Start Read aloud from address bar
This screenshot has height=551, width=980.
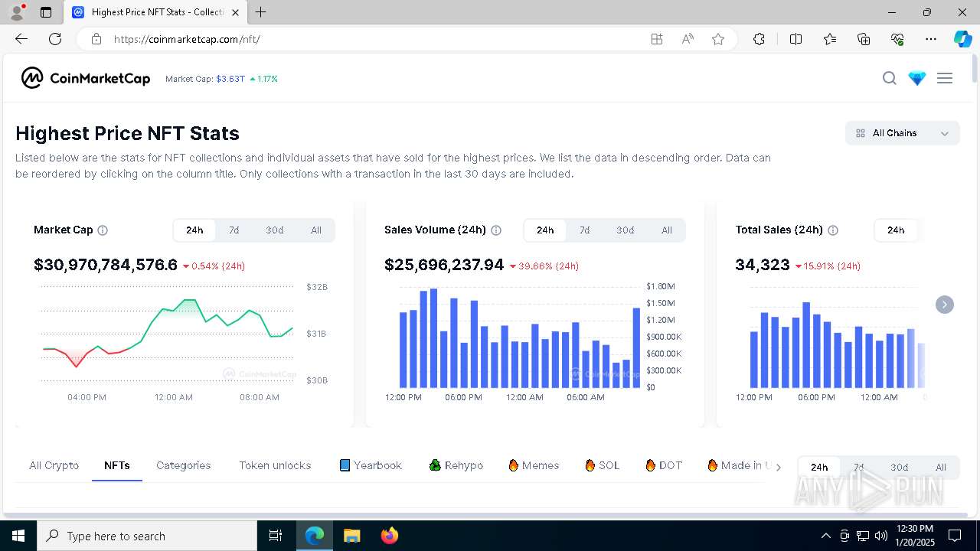[x=688, y=39]
